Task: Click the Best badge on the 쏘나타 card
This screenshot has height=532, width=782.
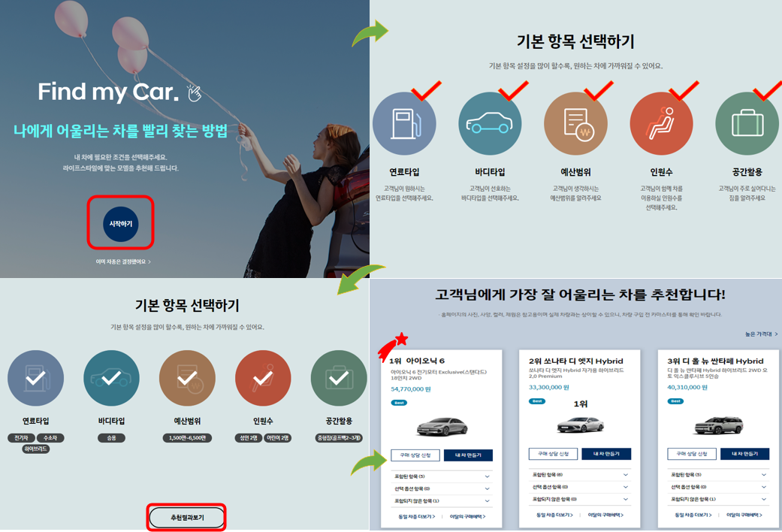Action: pyautogui.click(x=537, y=401)
